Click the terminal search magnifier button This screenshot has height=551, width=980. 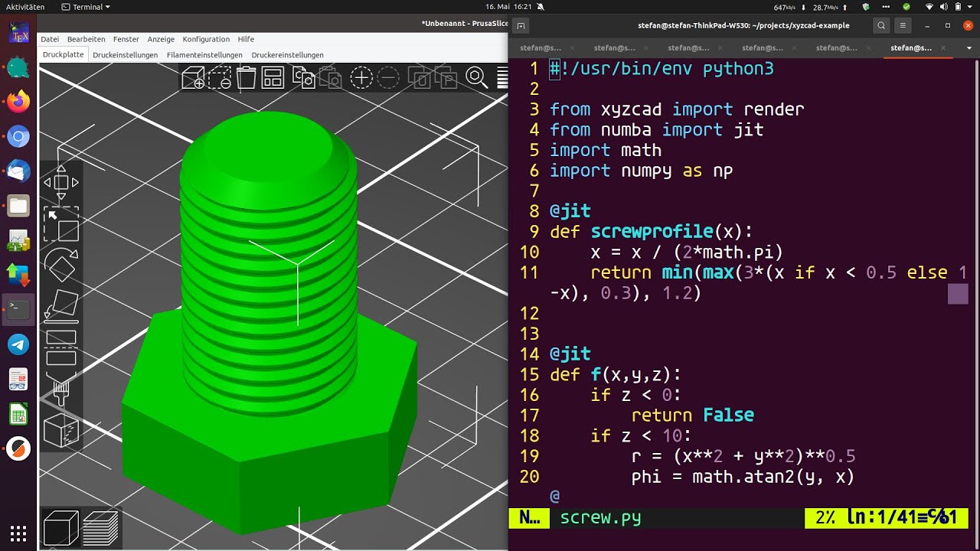(x=881, y=25)
